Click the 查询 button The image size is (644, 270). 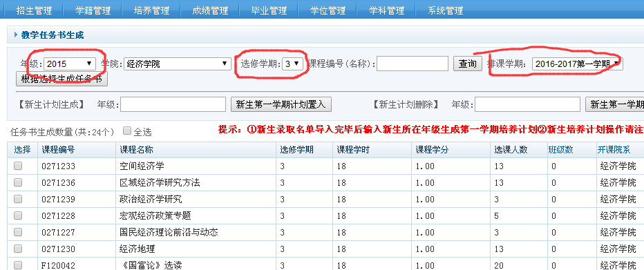[x=467, y=64]
